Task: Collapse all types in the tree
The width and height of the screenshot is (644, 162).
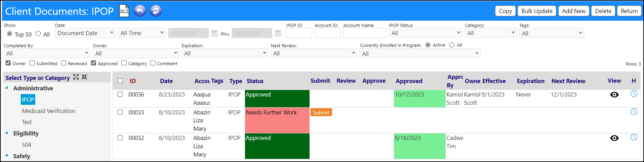Action: [x=84, y=77]
